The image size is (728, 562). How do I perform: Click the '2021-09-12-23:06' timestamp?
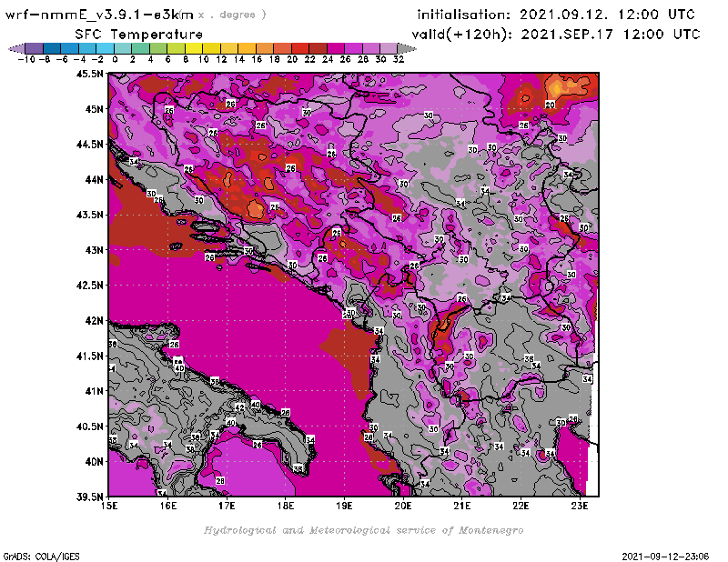(665, 557)
